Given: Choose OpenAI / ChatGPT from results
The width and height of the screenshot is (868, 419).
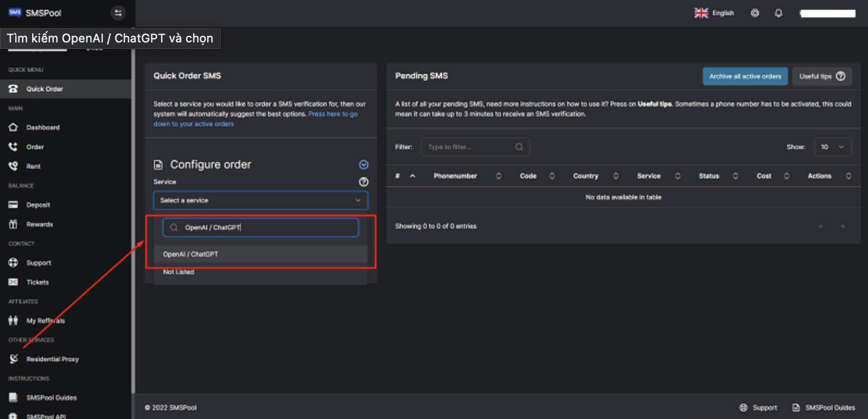Looking at the screenshot, I should click(x=191, y=254).
